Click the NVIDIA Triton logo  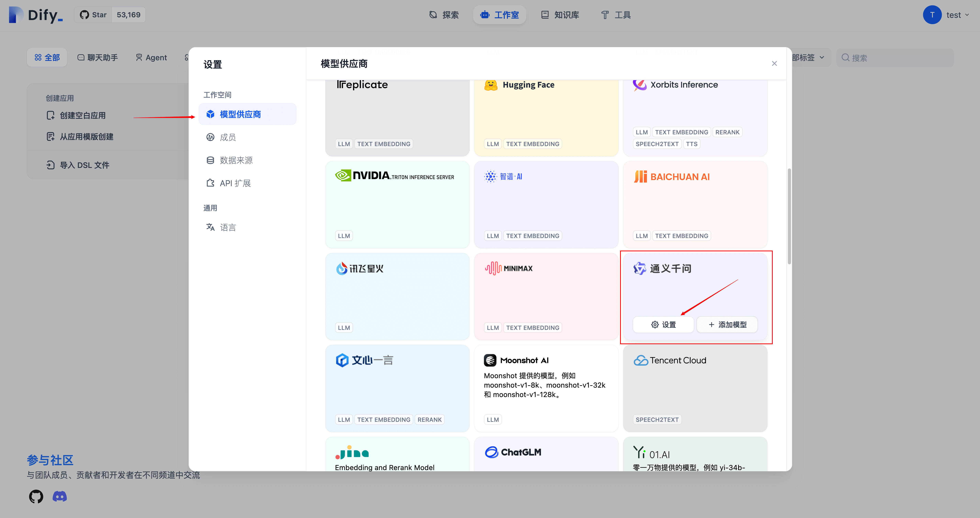(395, 176)
